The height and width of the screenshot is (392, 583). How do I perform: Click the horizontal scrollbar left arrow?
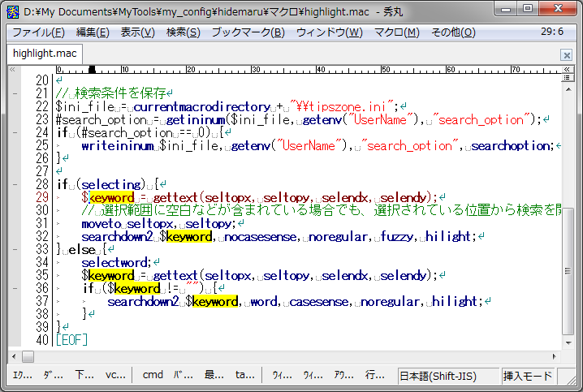tap(14, 357)
